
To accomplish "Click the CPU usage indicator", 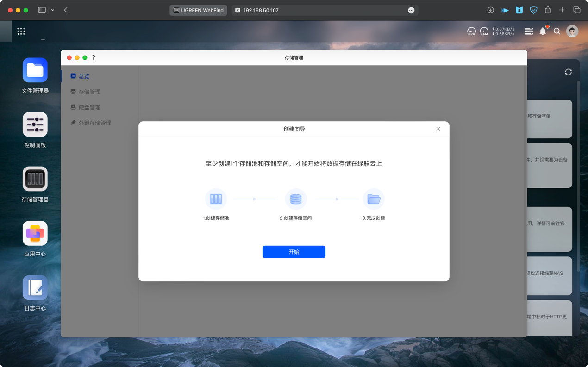I will tap(471, 31).
